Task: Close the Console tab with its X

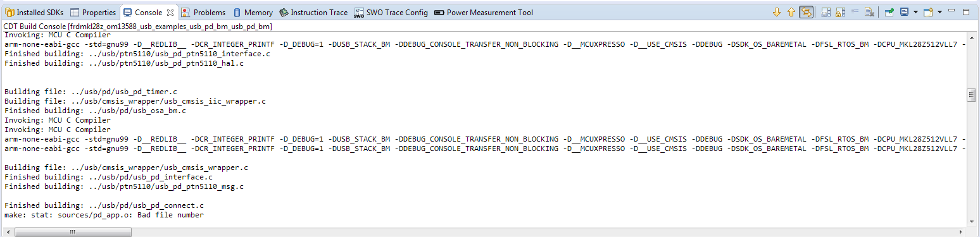Action: click(170, 12)
